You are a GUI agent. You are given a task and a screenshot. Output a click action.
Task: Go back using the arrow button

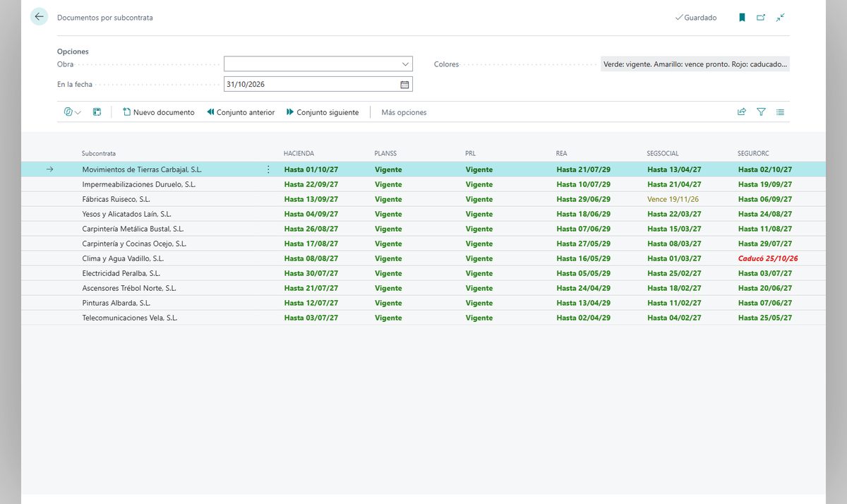(39, 17)
